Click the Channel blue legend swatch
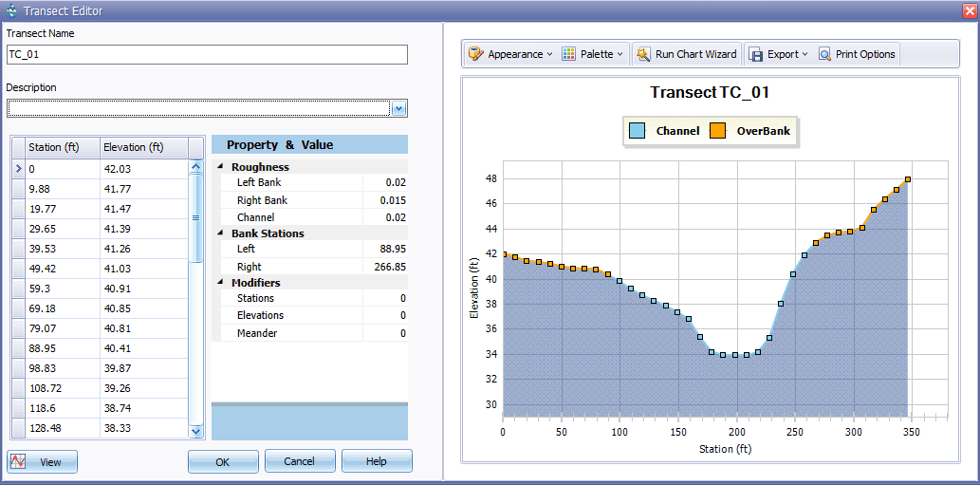This screenshot has width=980, height=485. pos(638,131)
